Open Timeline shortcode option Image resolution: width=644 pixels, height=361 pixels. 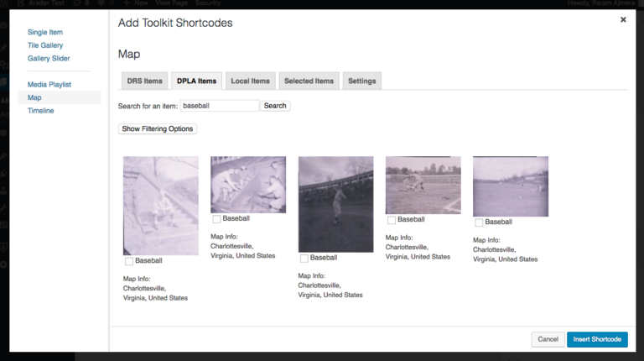coord(40,111)
